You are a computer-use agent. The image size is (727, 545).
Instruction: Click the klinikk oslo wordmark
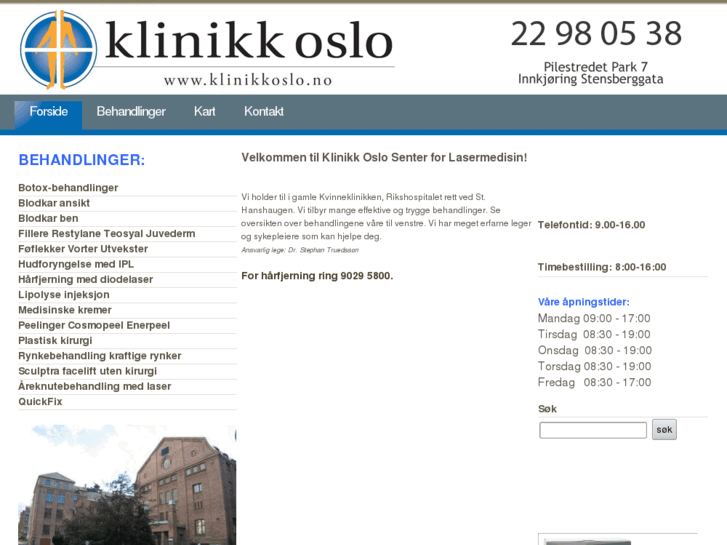[249, 42]
